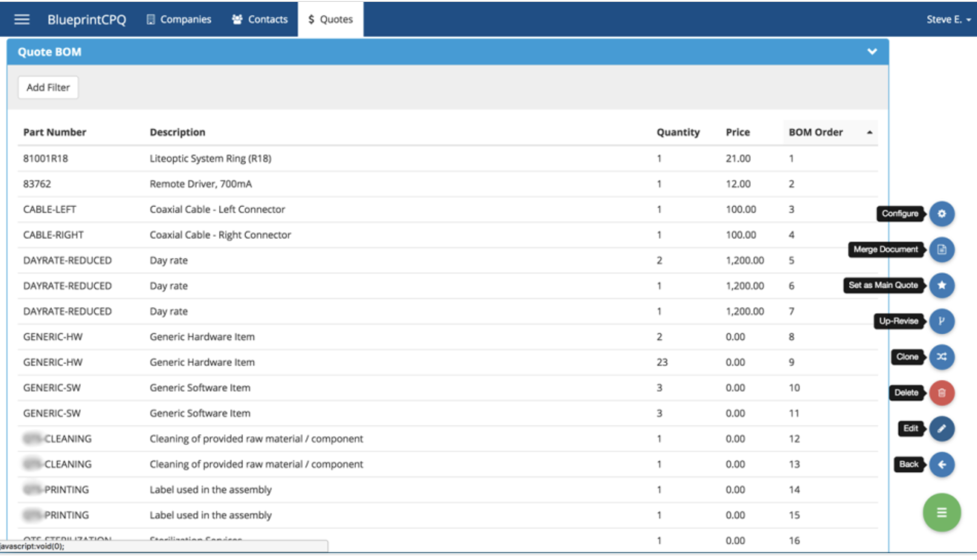Sort by Part Number column header
The width and height of the screenshot is (977, 560).
click(x=55, y=132)
